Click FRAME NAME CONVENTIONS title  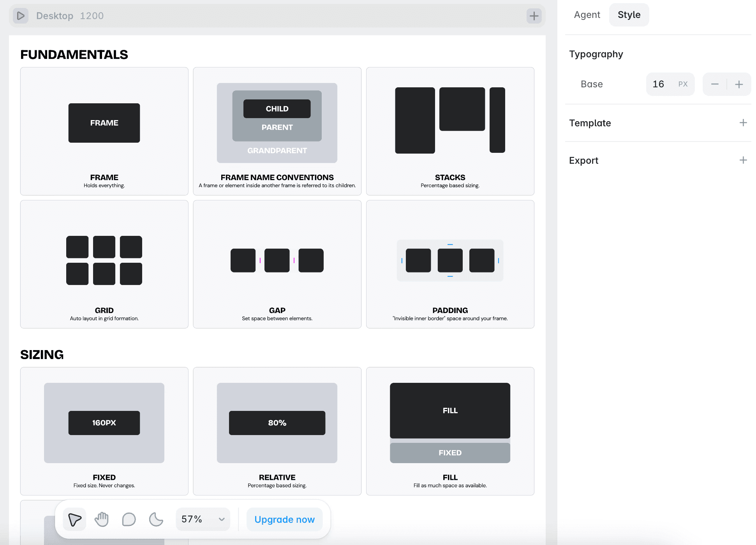[x=277, y=177]
